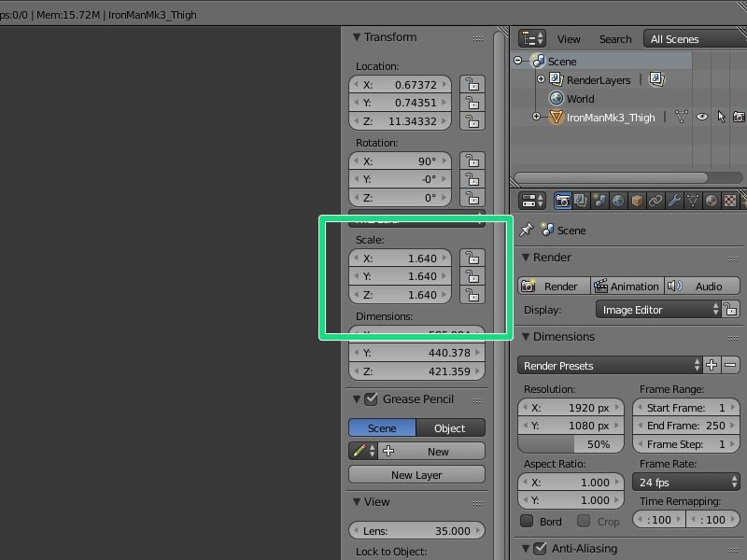
Task: Open the Modifiers tab wrench icon
Action: point(674,201)
